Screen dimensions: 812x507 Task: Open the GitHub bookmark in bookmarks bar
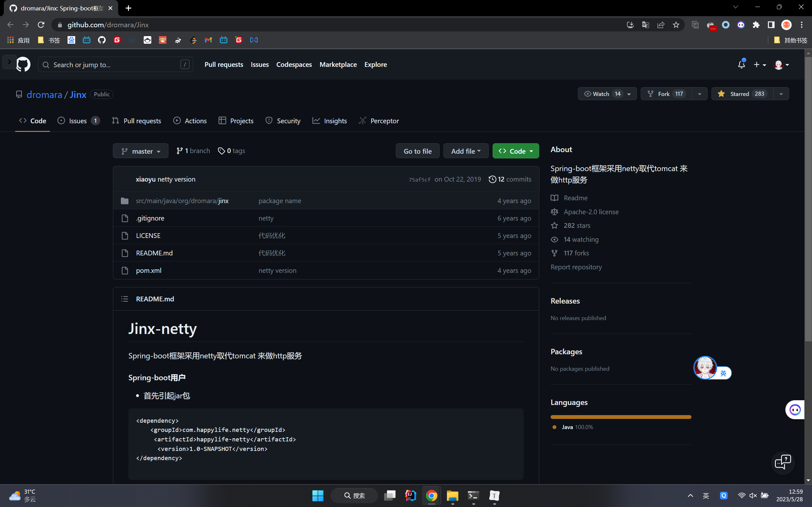click(x=102, y=40)
